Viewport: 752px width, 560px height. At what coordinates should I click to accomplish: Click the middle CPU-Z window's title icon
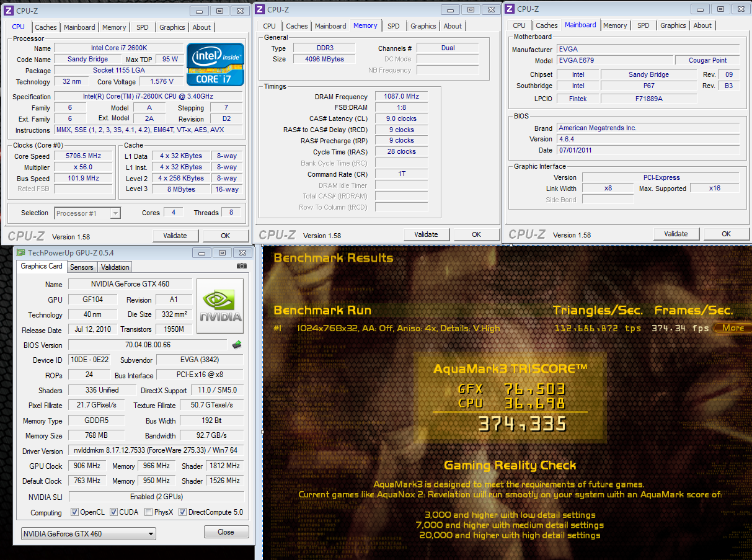[x=259, y=9]
